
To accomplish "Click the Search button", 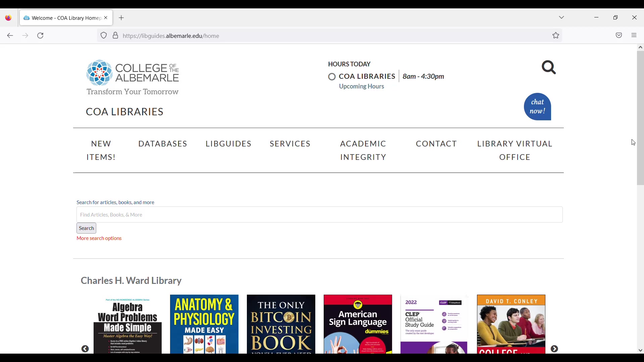I will click(87, 228).
